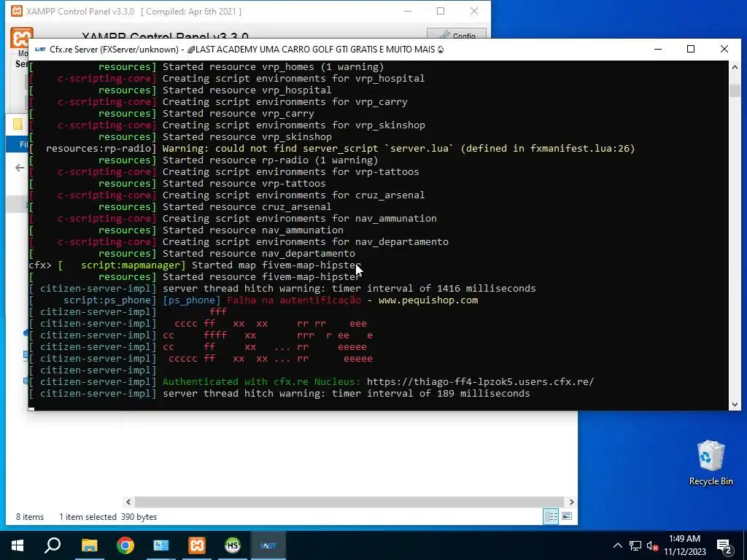The height and width of the screenshot is (560, 747).
Task: Click the '8 items' status bar text
Action: pos(29,517)
